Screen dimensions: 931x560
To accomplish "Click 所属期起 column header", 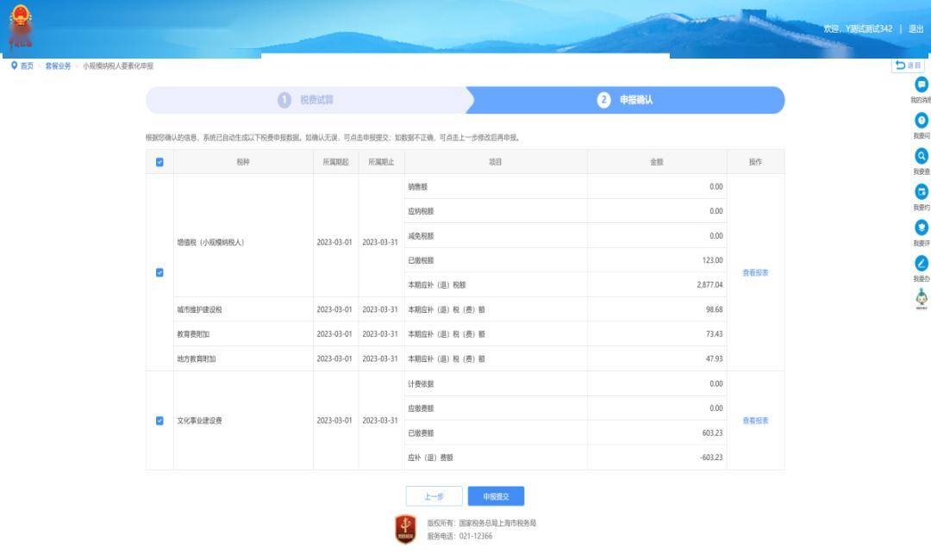I will coord(335,162).
